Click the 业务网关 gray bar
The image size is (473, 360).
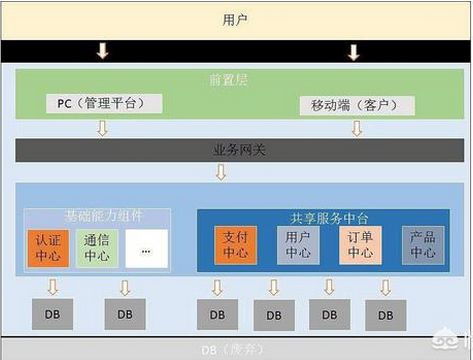point(240,150)
